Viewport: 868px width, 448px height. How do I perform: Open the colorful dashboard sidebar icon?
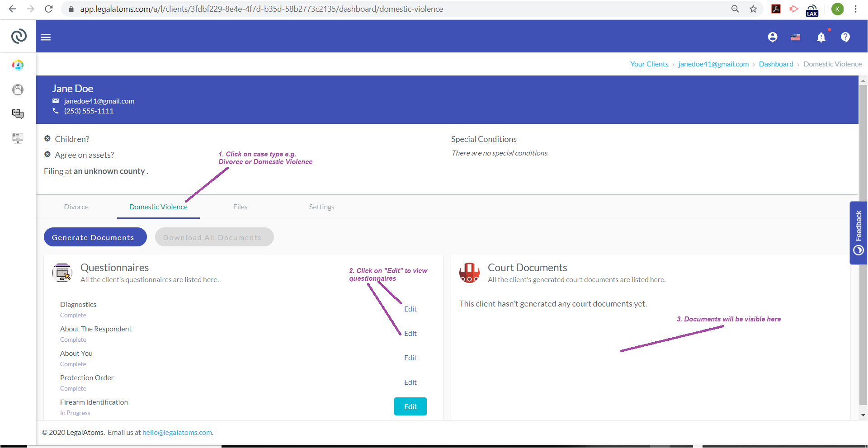click(18, 65)
